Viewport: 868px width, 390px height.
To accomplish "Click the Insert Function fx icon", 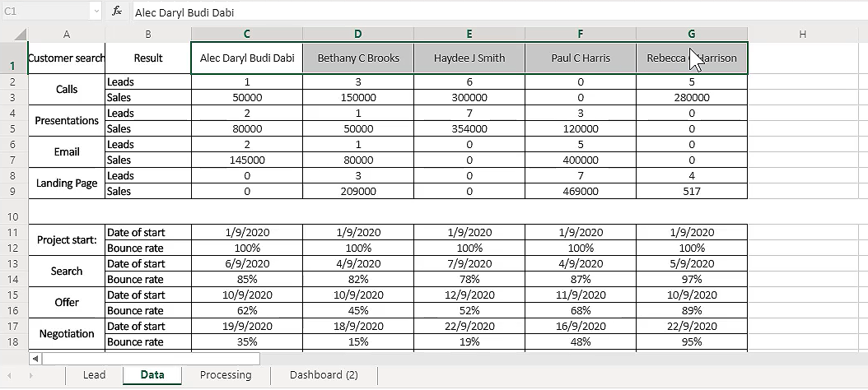I will tap(117, 12).
